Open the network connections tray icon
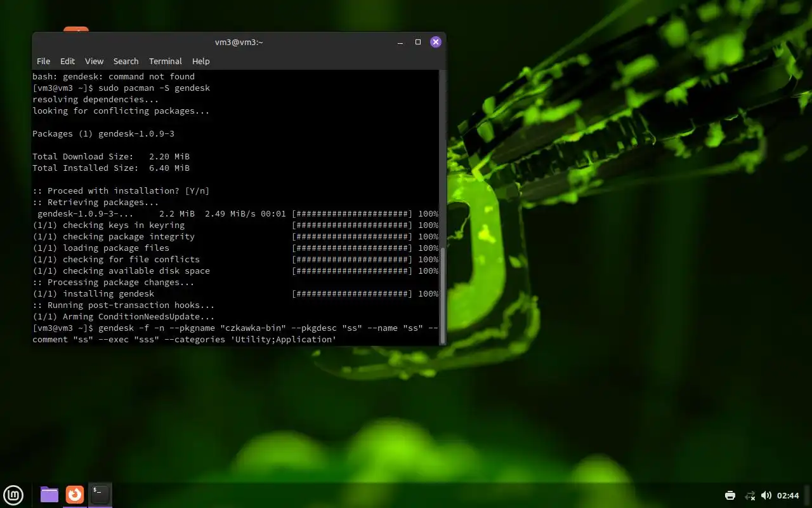 (x=750, y=495)
